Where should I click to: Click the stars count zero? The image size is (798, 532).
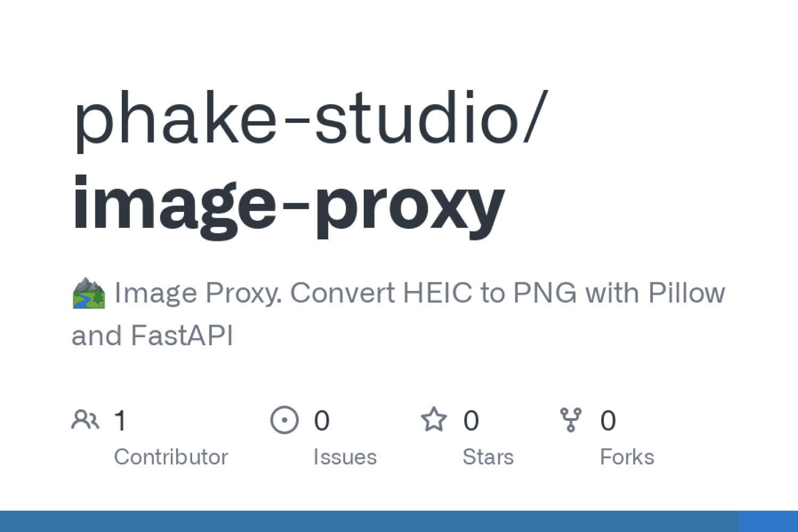coord(471,420)
